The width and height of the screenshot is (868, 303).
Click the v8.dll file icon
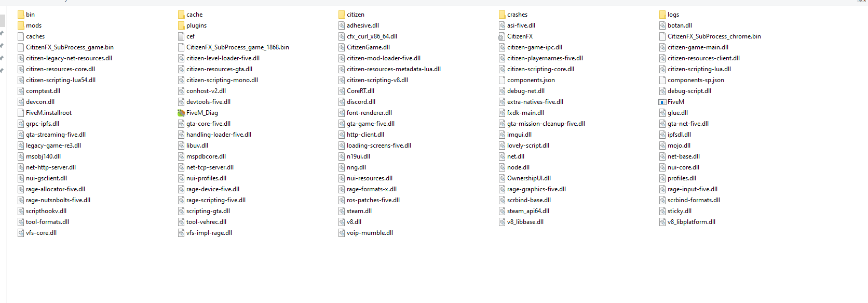pyautogui.click(x=342, y=222)
